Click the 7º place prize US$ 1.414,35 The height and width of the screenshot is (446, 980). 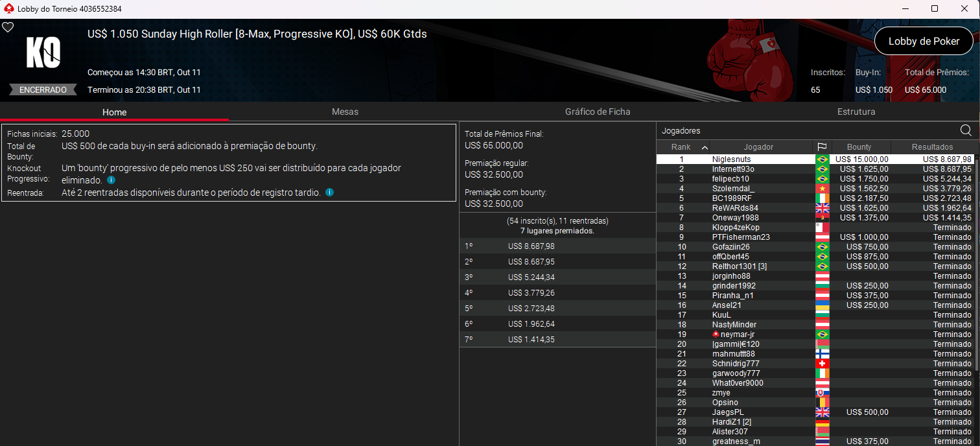[x=531, y=340]
